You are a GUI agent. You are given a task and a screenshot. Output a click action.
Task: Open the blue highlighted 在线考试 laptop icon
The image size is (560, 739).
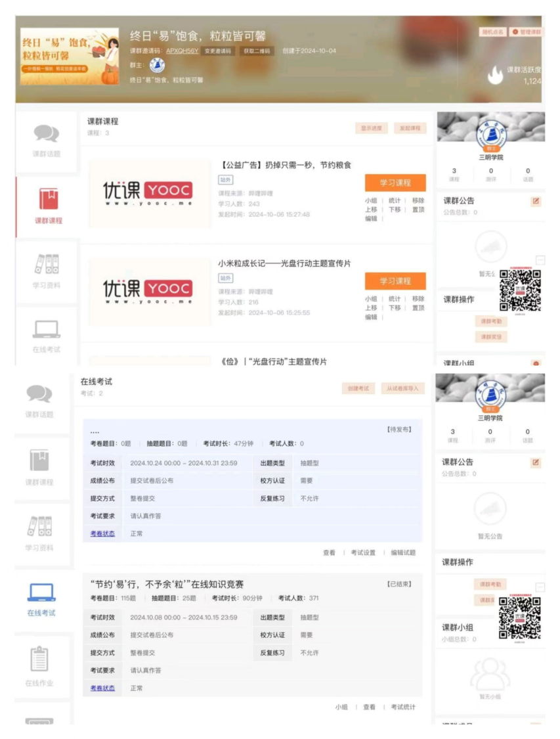point(41,592)
